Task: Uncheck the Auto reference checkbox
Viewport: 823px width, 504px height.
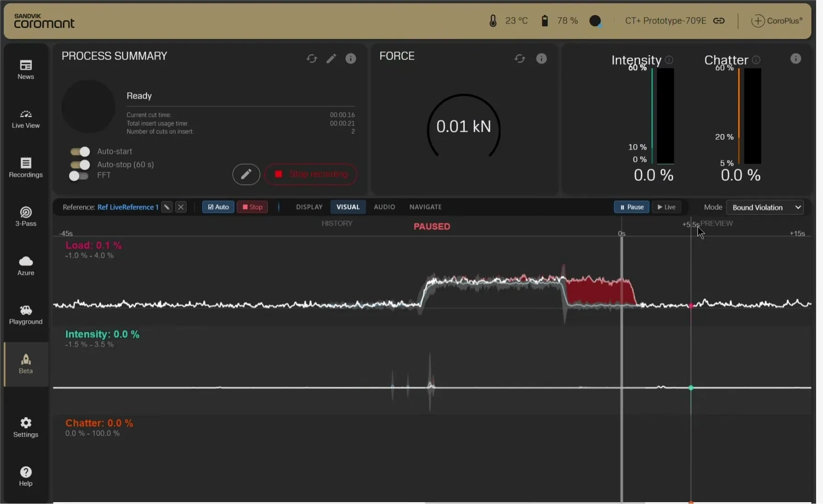Action: 218,207
